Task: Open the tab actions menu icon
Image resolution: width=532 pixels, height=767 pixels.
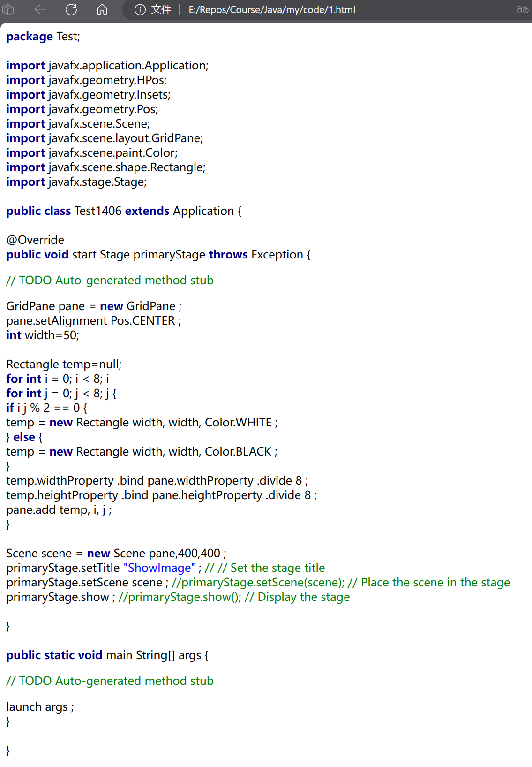Action: pyautogui.click(x=8, y=9)
